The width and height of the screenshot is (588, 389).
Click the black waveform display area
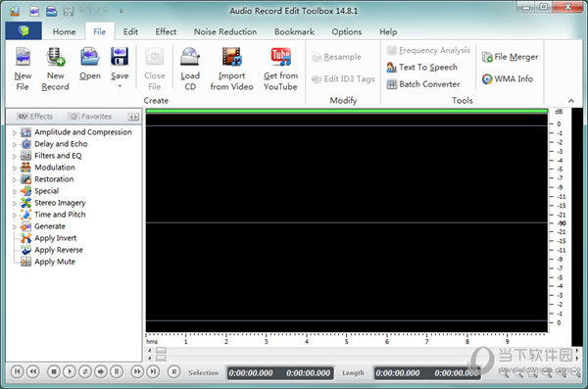pyautogui.click(x=347, y=222)
